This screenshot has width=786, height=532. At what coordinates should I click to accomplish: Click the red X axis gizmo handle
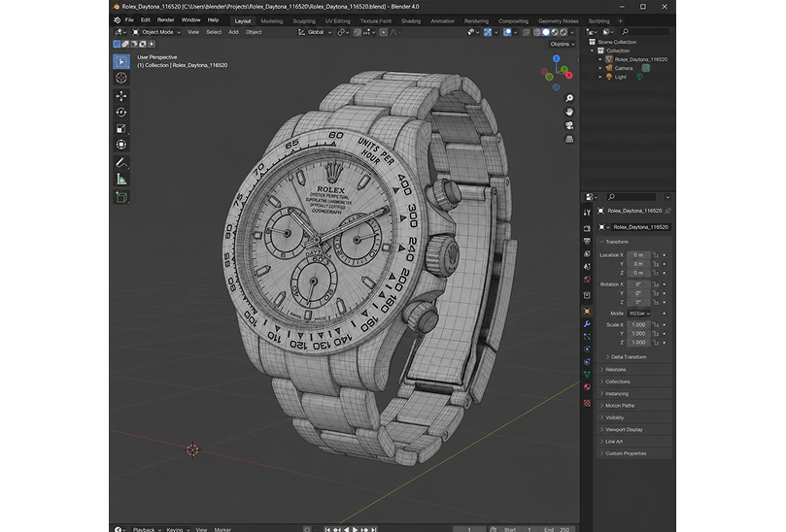point(569,75)
